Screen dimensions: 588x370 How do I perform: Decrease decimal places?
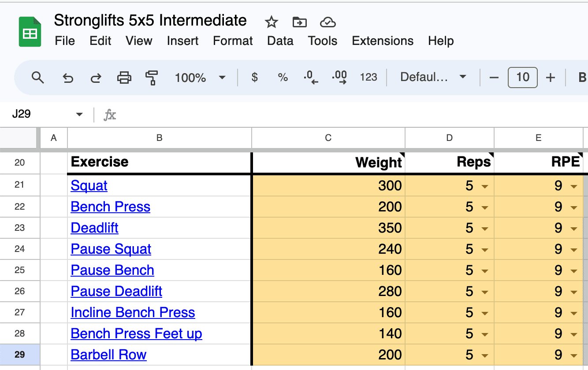click(311, 78)
